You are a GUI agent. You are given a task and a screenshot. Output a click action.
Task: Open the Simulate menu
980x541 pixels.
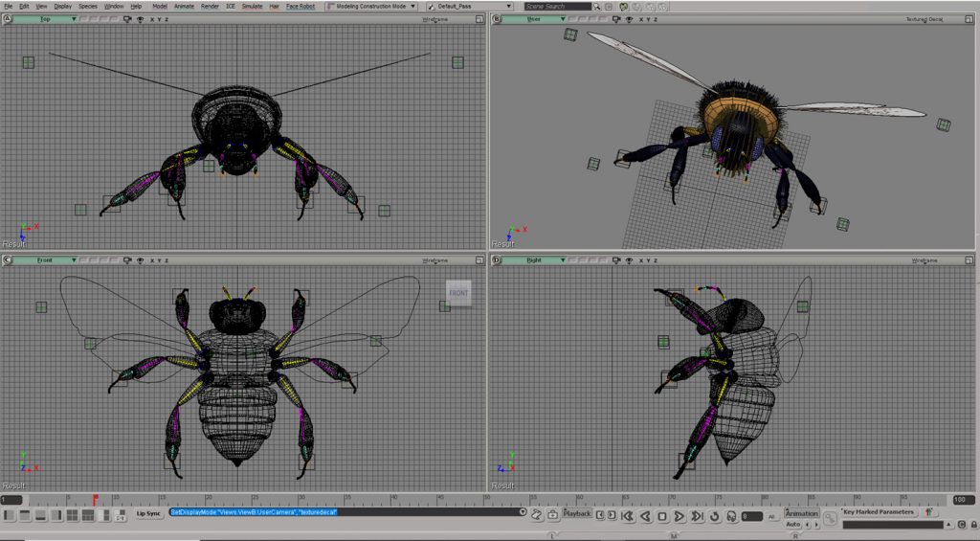tap(252, 6)
